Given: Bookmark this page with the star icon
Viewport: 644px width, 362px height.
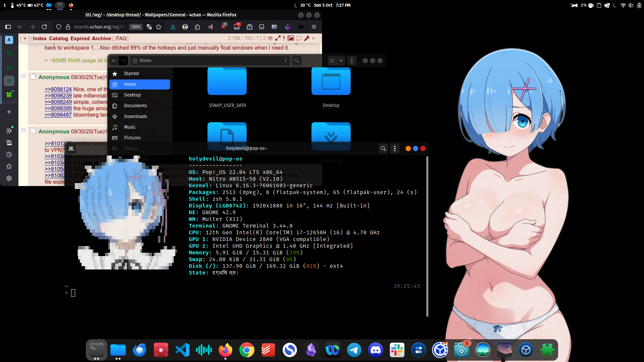Looking at the screenshot, I should 159,27.
